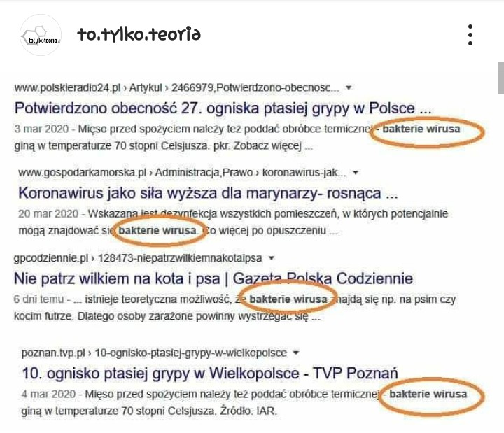The width and height of the screenshot is (504, 433).
Task: Click circled 'bakterie wirusa' in polskieradio24 snippet
Action: 426,130
